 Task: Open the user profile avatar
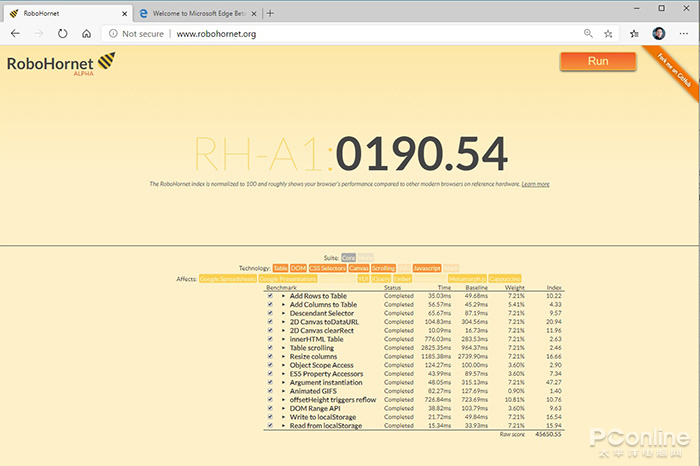658,33
